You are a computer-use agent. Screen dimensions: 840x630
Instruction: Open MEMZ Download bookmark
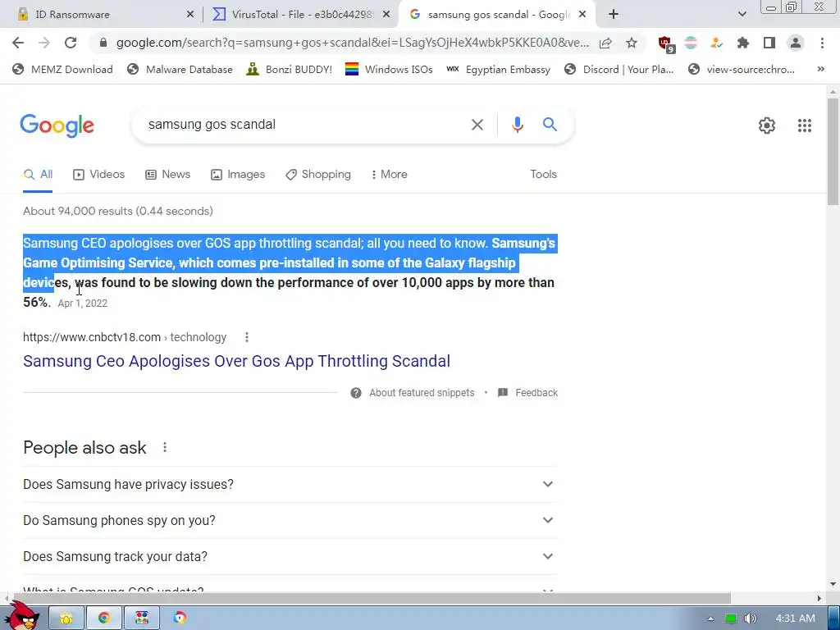[x=62, y=69]
